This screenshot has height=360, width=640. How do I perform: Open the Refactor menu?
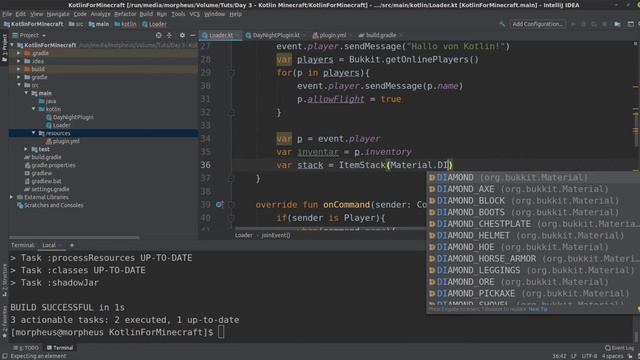125,14
